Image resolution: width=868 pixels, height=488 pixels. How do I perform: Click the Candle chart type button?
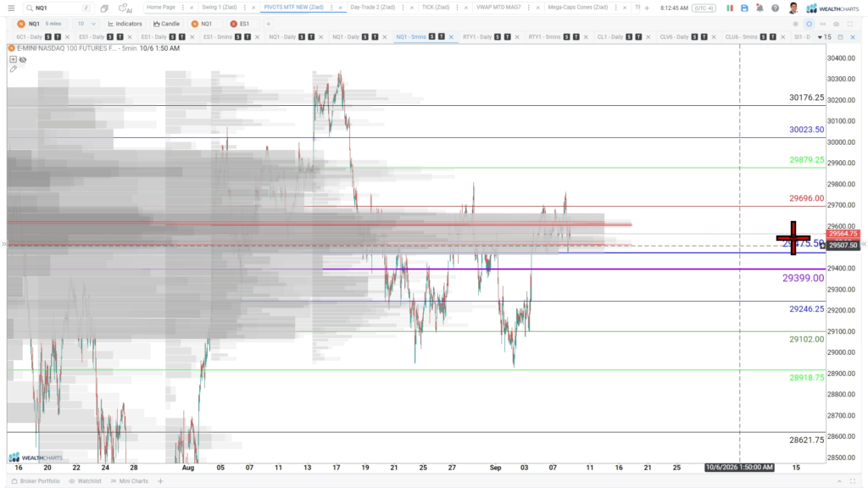[167, 24]
